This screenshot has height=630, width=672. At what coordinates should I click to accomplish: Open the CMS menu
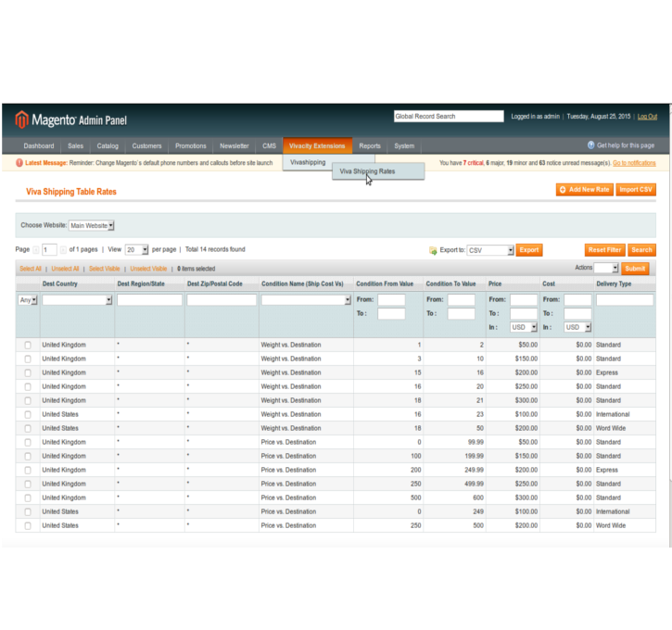click(x=269, y=145)
